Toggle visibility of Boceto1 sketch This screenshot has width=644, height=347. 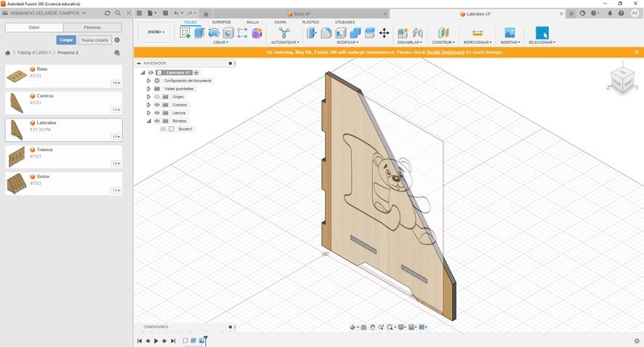(x=163, y=129)
